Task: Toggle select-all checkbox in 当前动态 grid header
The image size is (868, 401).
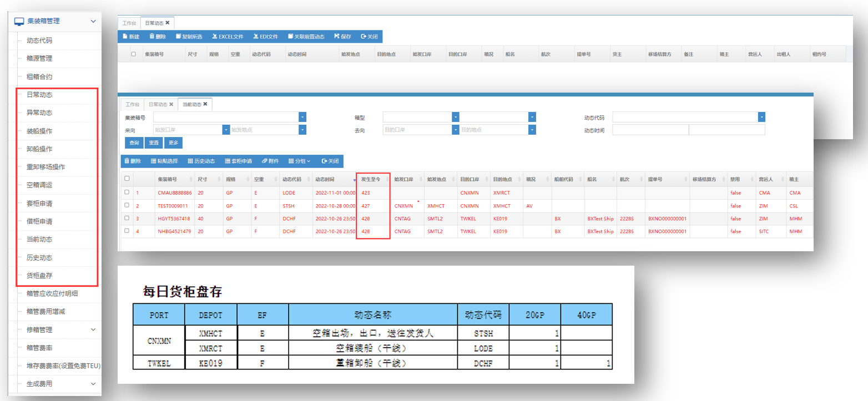Action: 127,179
